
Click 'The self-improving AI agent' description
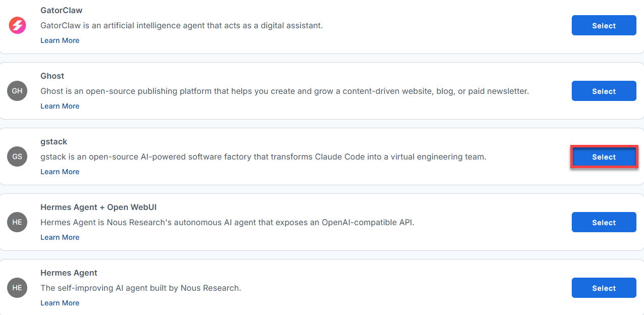[140, 288]
